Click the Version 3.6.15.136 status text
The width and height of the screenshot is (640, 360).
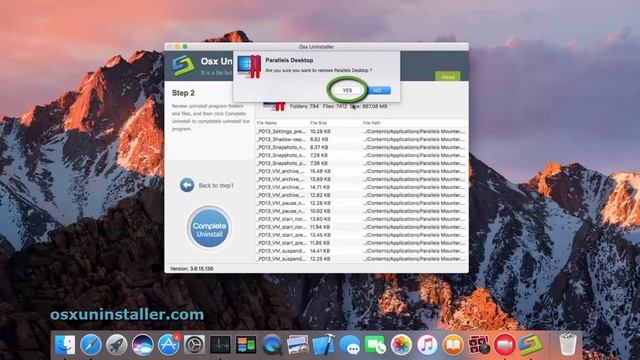[191, 269]
